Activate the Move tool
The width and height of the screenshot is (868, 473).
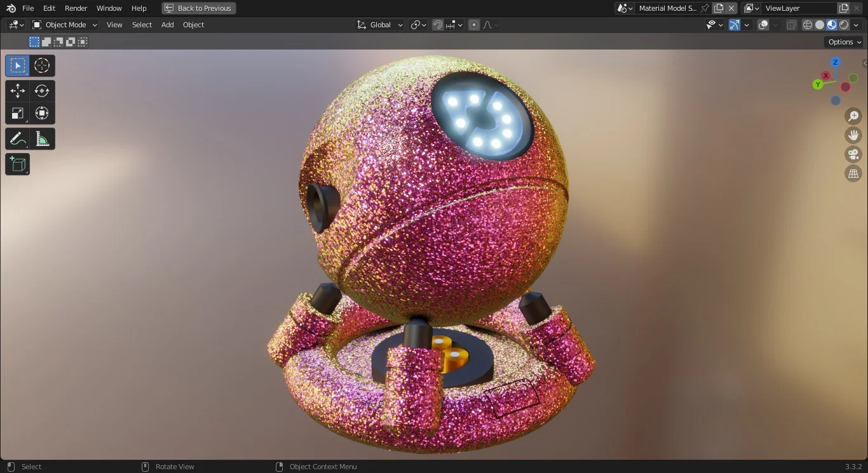[x=18, y=91]
